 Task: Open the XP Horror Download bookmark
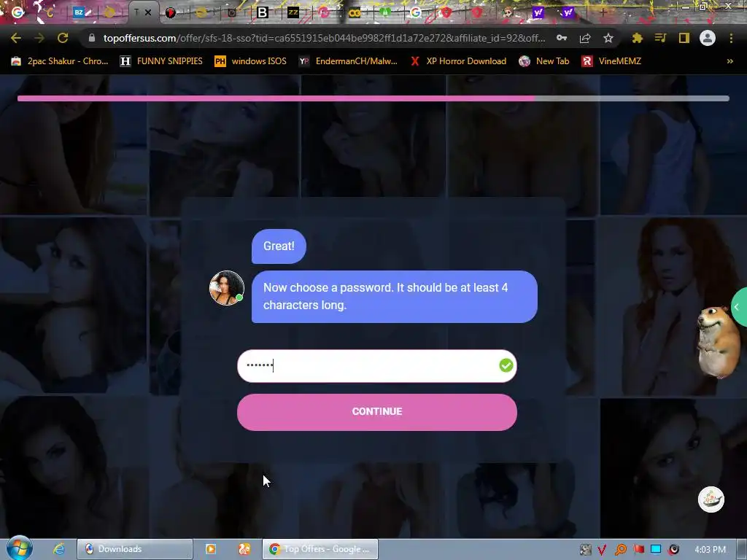tap(458, 61)
